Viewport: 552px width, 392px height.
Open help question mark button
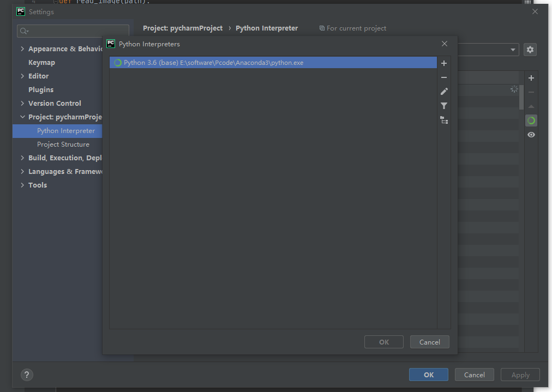[x=27, y=375]
